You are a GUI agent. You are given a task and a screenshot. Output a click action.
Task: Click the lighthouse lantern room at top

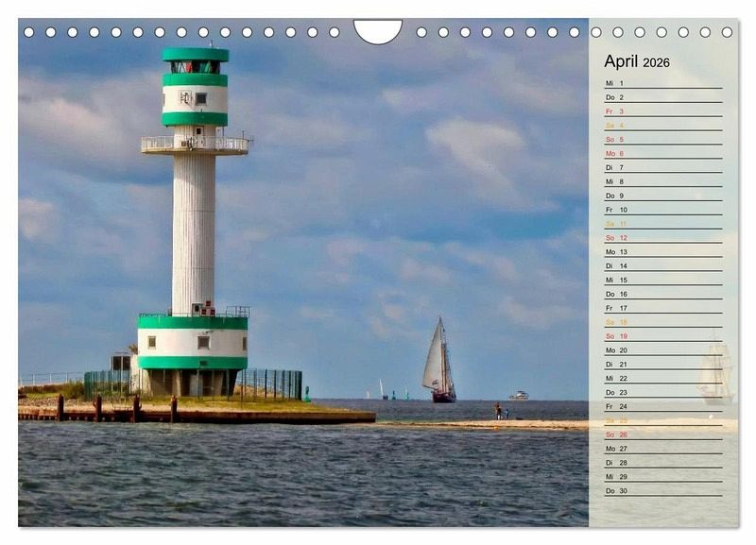[195, 66]
